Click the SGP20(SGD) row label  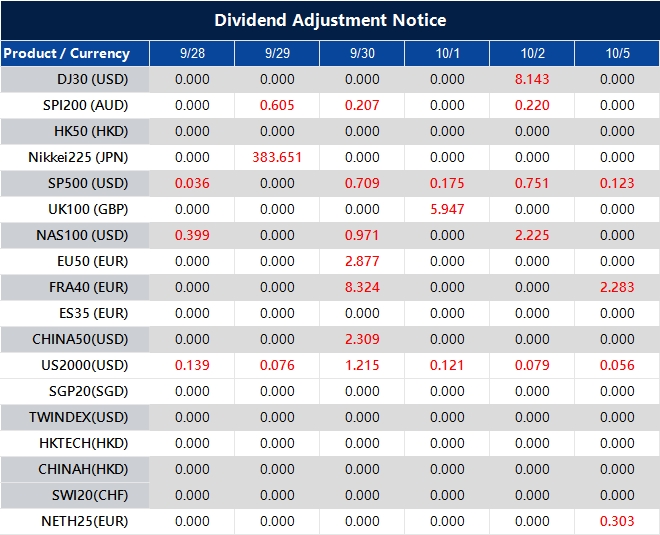88,391
